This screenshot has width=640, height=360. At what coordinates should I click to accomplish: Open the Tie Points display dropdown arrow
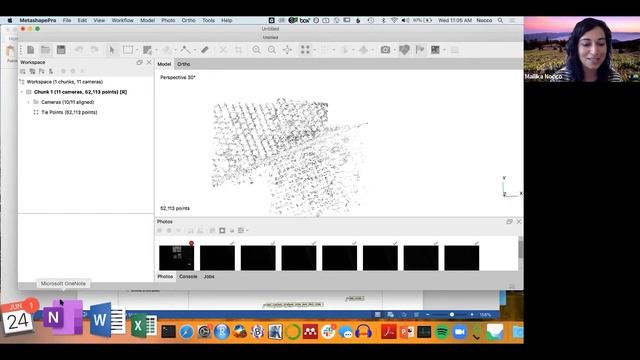[315, 50]
